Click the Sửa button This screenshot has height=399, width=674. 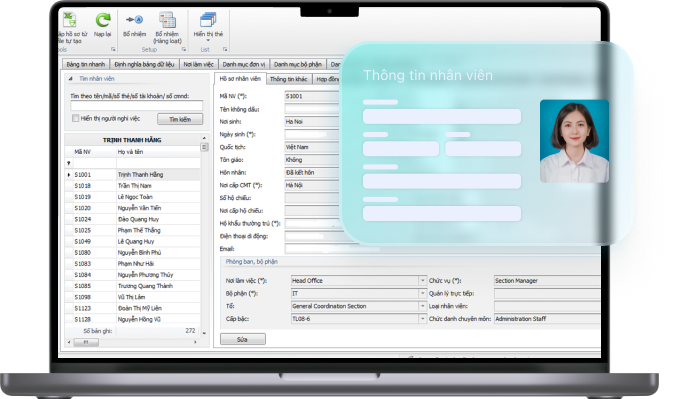pos(242,340)
